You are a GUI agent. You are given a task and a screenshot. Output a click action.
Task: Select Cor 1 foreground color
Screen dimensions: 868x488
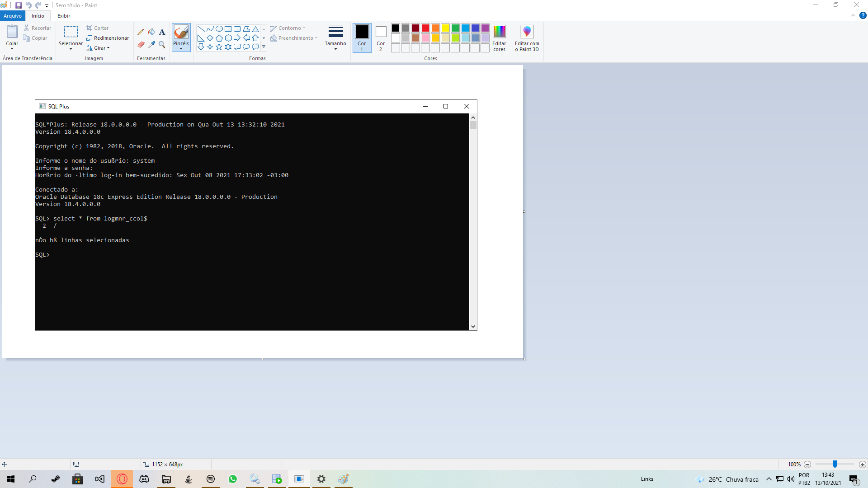tap(362, 38)
